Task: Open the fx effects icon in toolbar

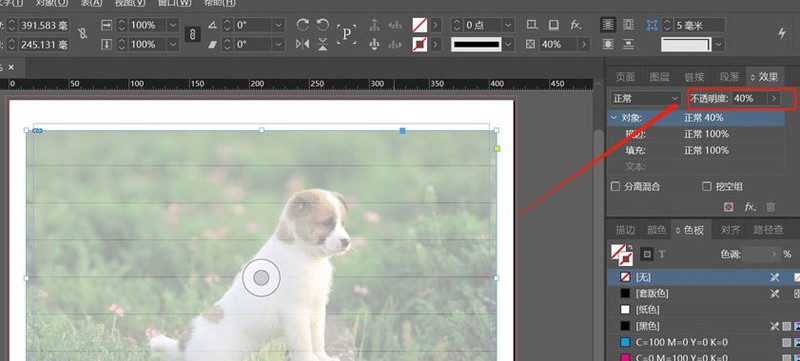Action: 576,24
